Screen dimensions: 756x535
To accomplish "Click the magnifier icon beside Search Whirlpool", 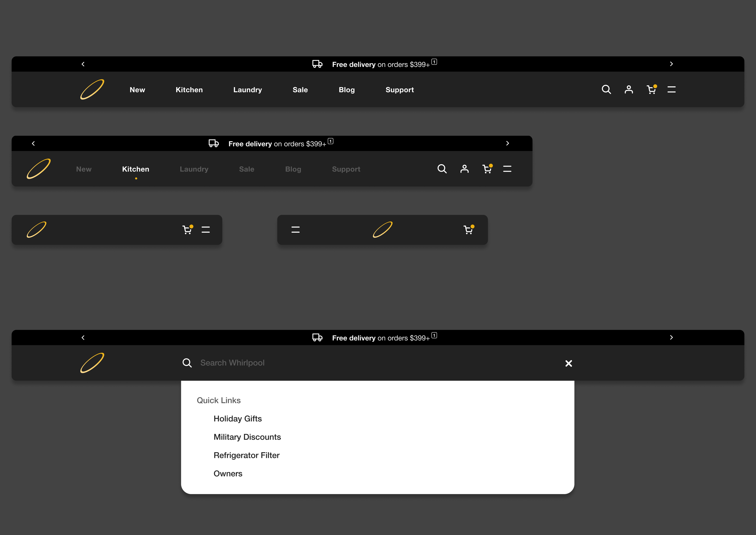I will click(x=187, y=363).
